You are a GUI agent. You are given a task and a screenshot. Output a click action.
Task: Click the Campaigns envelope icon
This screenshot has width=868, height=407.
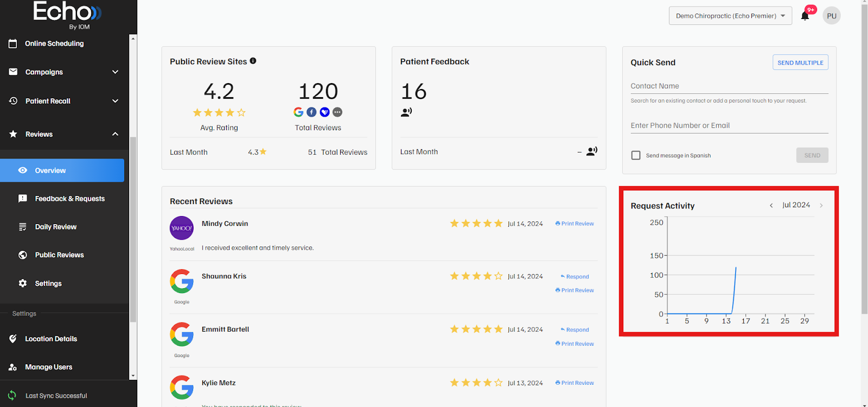(13, 72)
